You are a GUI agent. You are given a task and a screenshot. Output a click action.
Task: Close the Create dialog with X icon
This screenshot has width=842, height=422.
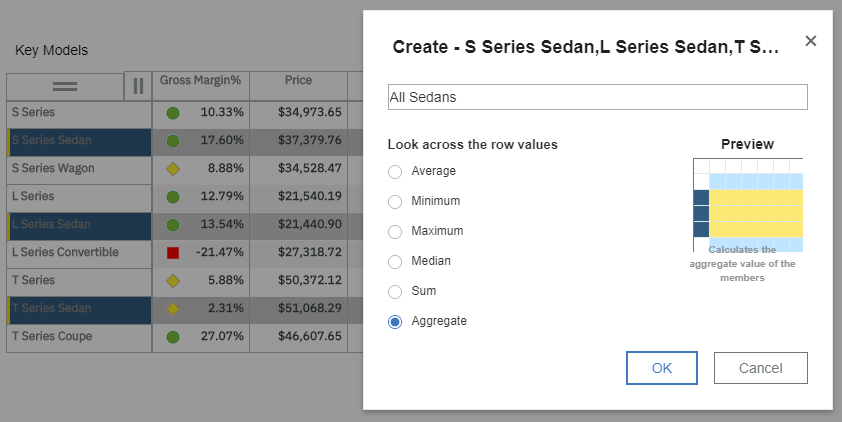tap(810, 41)
